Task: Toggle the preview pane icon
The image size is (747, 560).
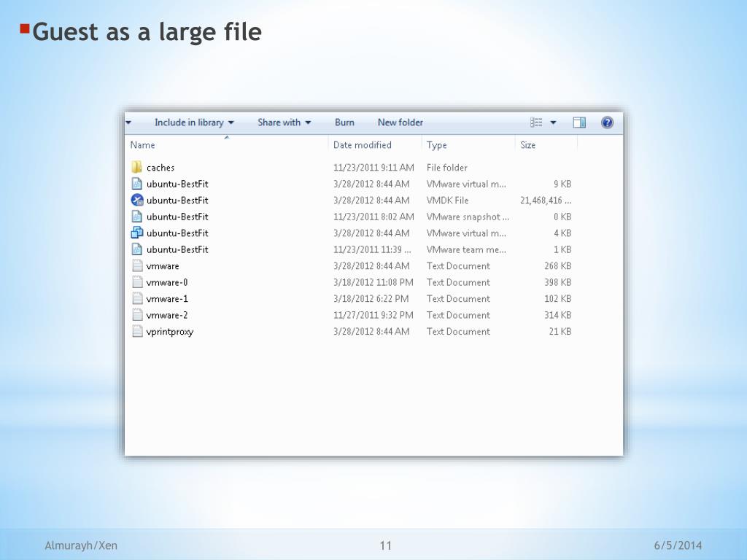Action: [x=579, y=122]
